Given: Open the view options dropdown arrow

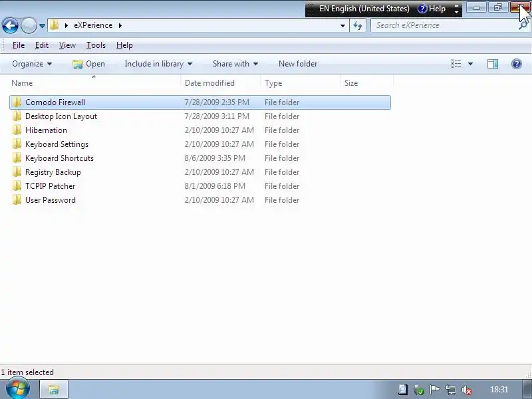Looking at the screenshot, I should (470, 64).
